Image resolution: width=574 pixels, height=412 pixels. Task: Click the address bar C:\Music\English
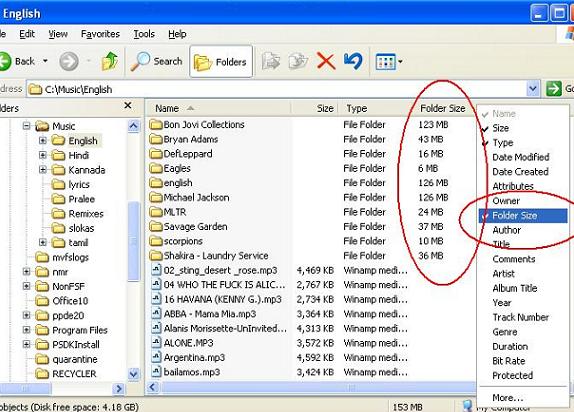point(277,89)
